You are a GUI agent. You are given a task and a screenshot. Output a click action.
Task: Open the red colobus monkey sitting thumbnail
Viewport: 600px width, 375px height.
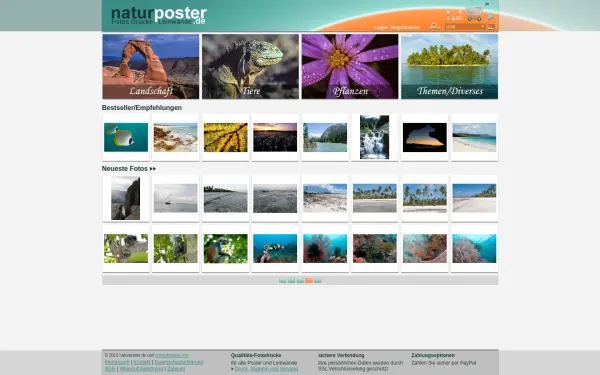point(225,249)
